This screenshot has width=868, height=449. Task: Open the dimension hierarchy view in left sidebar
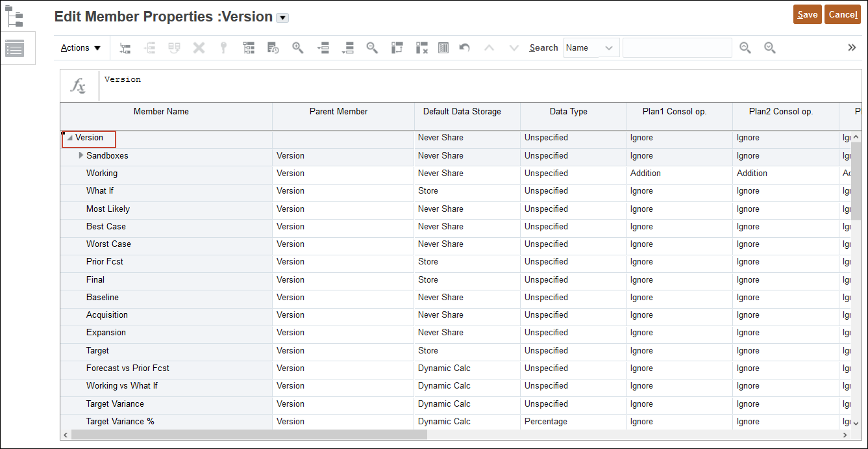coord(14,16)
